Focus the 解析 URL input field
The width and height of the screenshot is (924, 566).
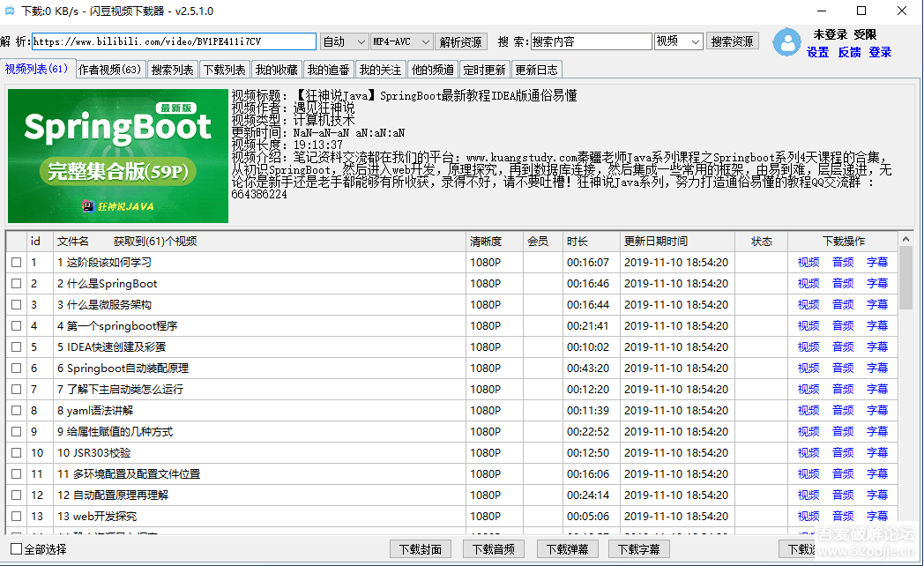point(174,42)
